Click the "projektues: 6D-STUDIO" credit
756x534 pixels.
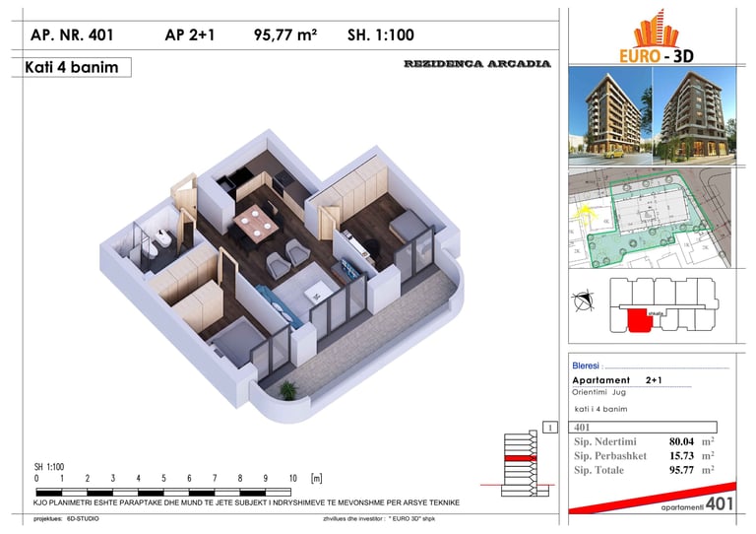point(66,519)
